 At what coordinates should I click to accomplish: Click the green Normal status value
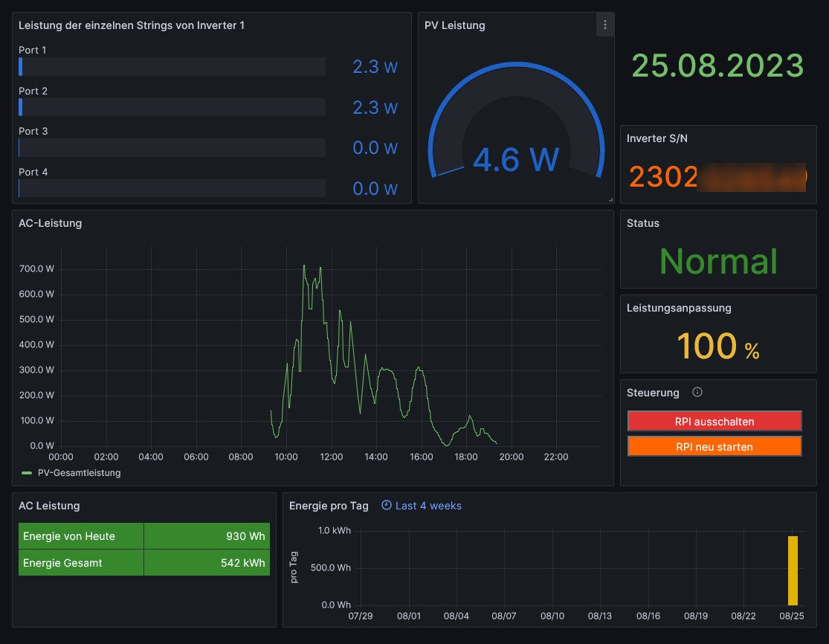[718, 262]
